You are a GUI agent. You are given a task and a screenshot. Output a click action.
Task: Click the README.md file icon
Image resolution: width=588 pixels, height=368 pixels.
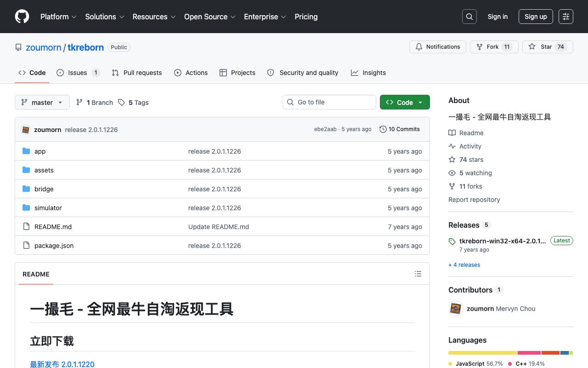click(x=26, y=227)
